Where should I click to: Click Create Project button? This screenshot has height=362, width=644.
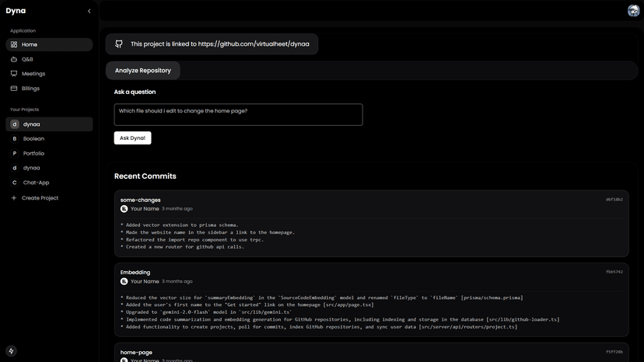[49, 198]
